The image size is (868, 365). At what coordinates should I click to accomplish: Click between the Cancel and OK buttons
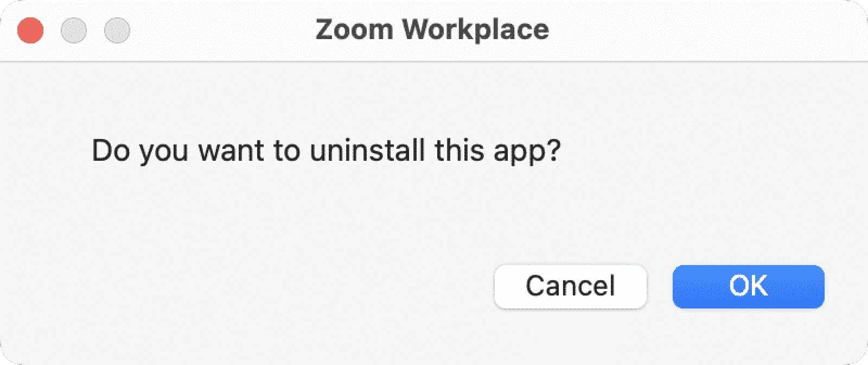click(x=659, y=286)
